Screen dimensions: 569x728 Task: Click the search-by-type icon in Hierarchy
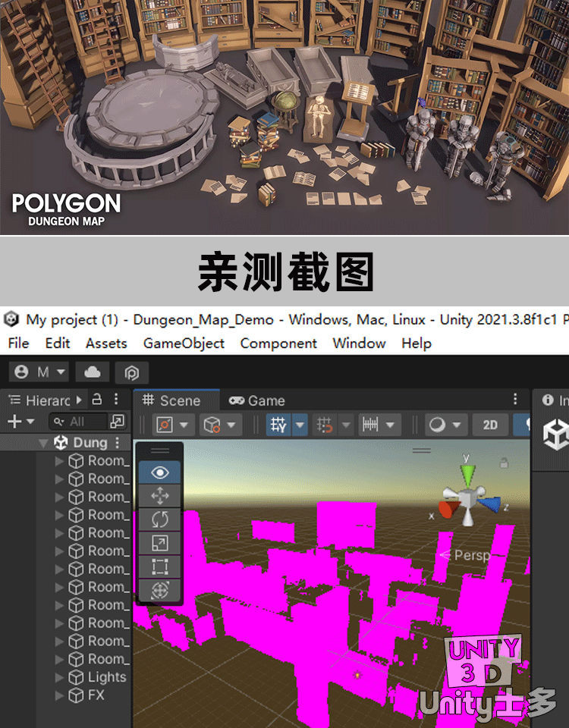point(117,422)
